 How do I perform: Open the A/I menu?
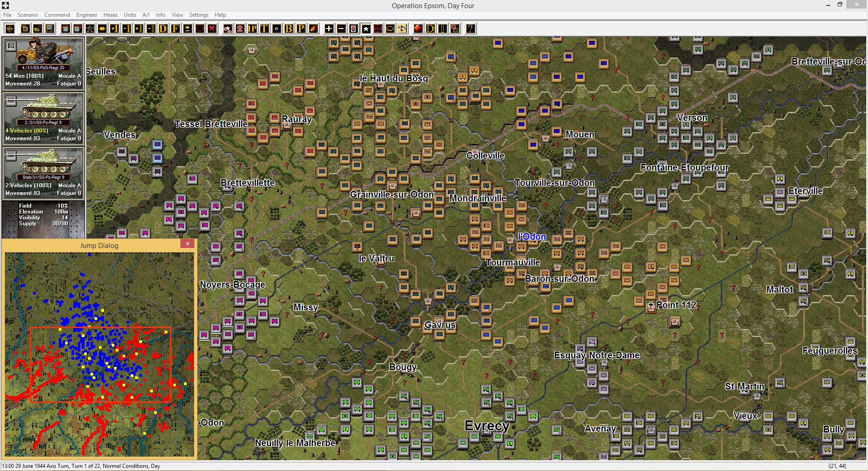[146, 15]
